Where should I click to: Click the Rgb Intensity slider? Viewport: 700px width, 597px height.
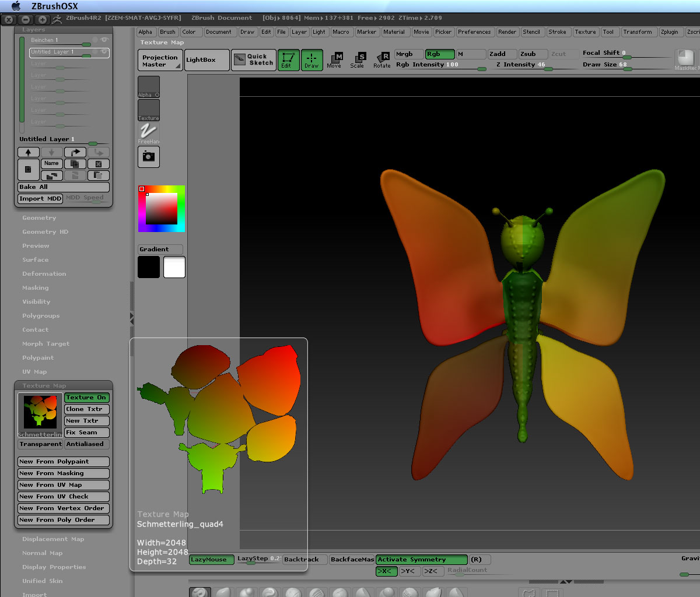[441, 65]
